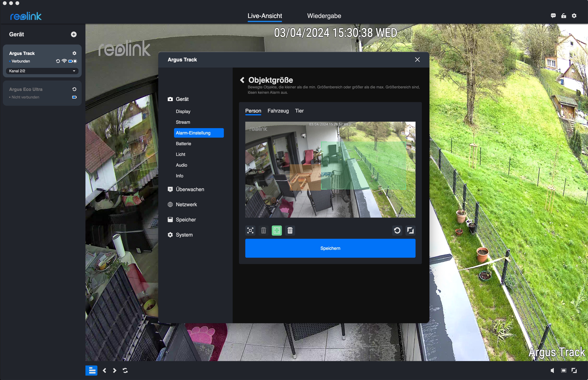Expand object size preview to fullscreen

[410, 230]
